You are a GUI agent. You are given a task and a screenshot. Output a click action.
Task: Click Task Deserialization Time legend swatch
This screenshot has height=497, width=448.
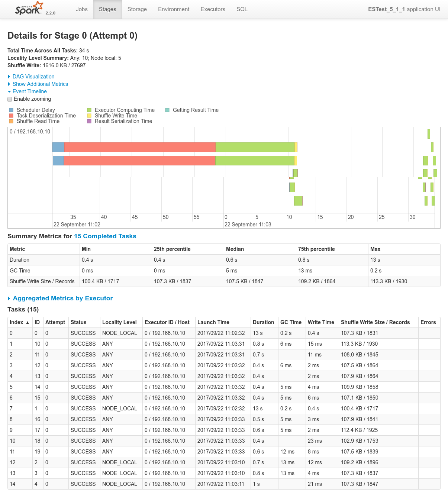(11, 116)
